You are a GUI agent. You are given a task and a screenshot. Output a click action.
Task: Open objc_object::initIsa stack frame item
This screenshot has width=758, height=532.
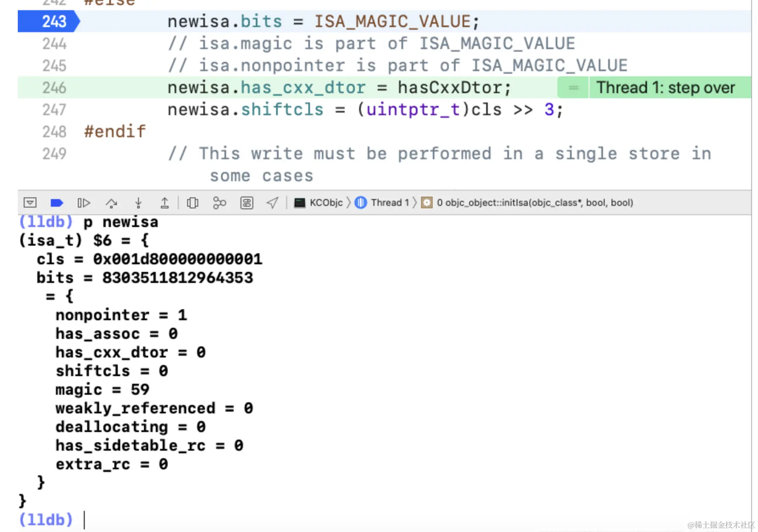[527, 202]
